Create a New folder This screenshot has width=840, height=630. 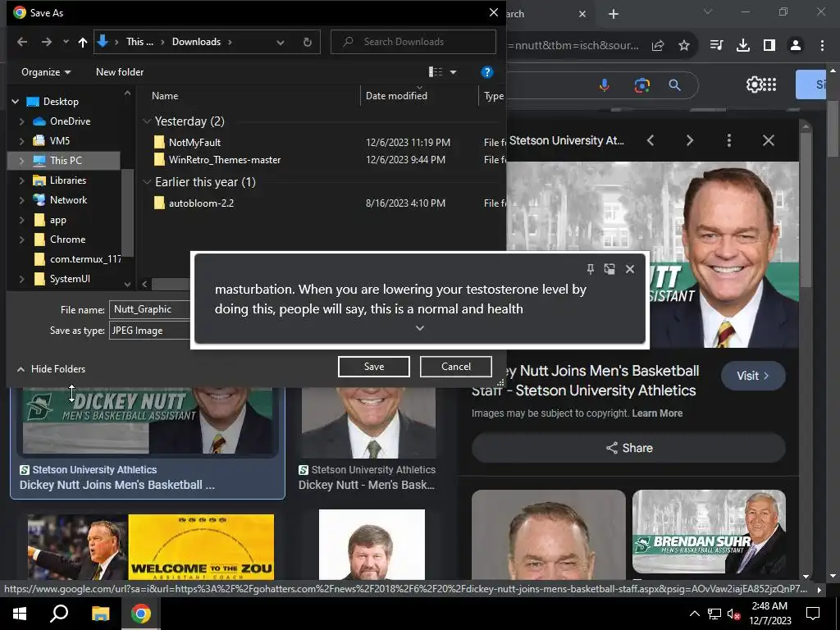[120, 72]
